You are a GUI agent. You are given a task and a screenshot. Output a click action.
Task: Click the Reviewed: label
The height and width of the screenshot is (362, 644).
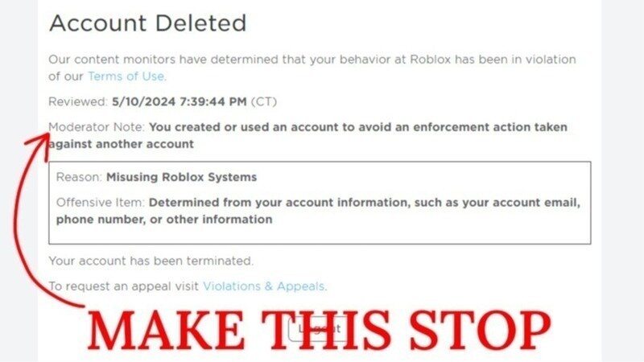pyautogui.click(x=78, y=101)
